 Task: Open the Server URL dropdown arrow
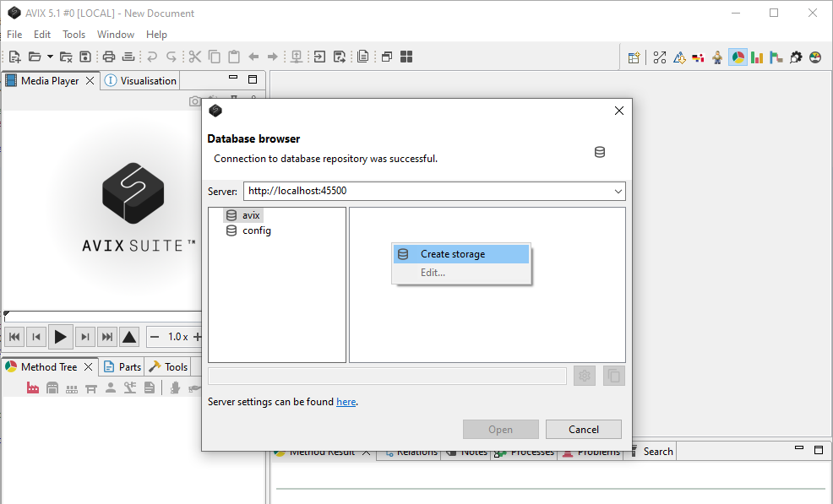(618, 192)
